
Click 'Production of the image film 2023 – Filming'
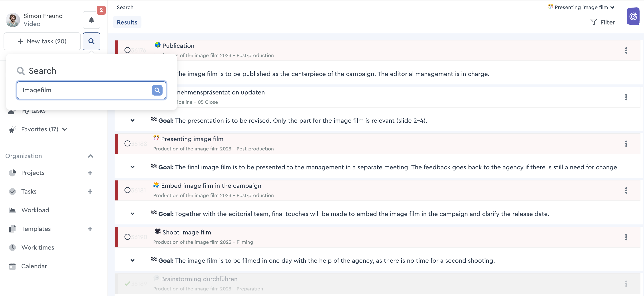coord(203,242)
